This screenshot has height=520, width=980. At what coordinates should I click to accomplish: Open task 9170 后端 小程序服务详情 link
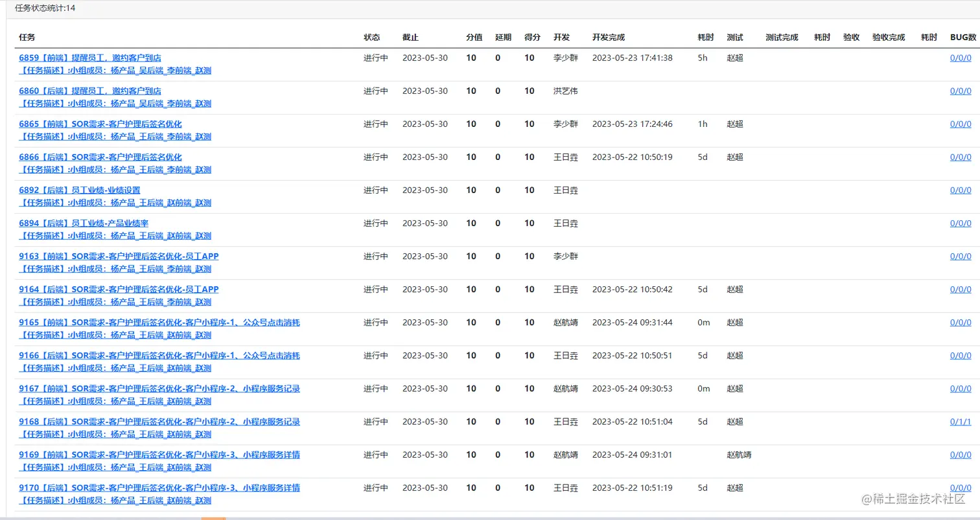(x=159, y=488)
